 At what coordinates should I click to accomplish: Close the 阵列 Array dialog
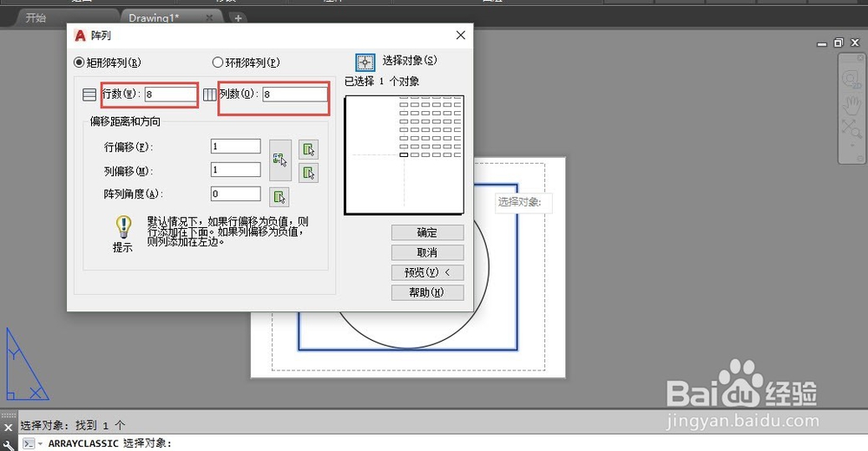point(461,35)
